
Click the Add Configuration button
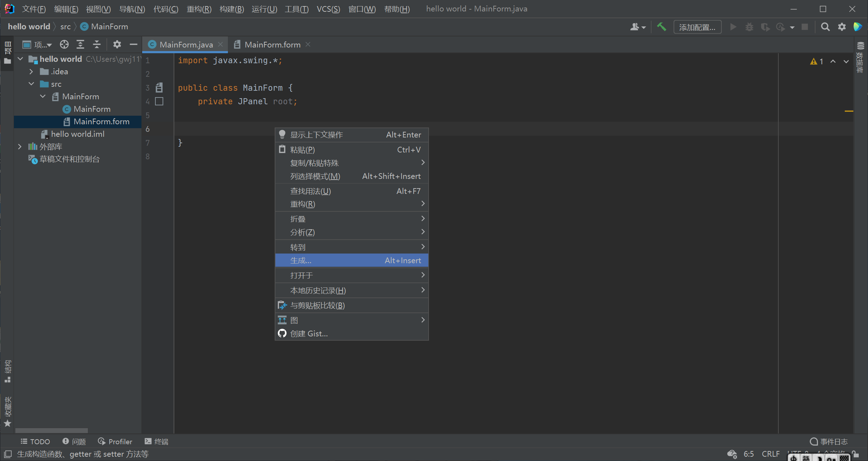697,27
